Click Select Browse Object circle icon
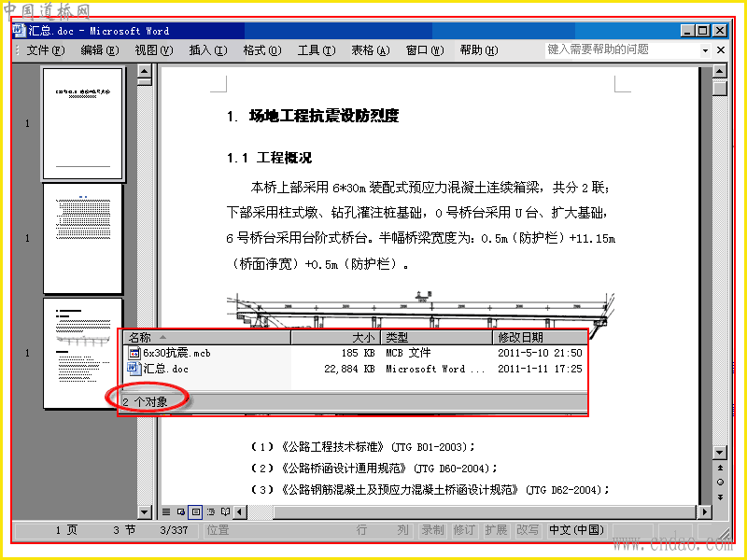This screenshot has width=747, height=560. (x=720, y=483)
